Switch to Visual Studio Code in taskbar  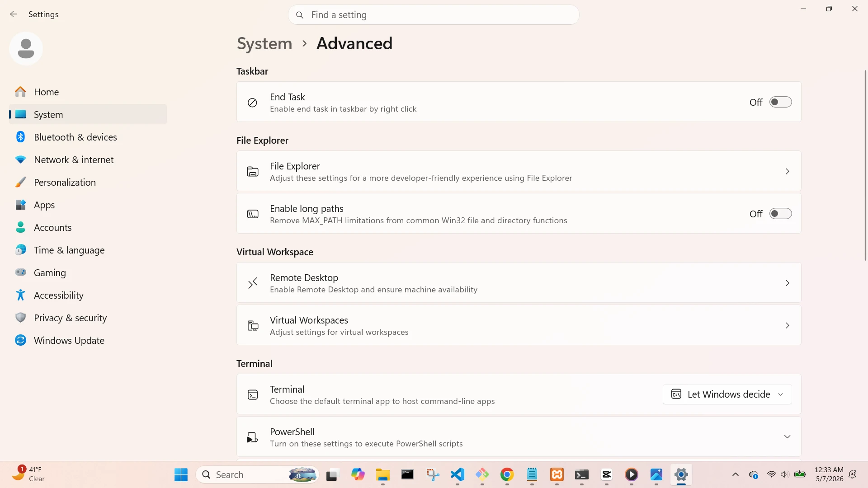pos(458,474)
